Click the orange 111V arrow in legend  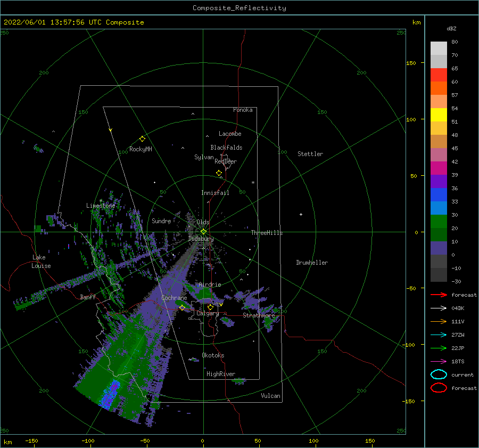click(439, 321)
